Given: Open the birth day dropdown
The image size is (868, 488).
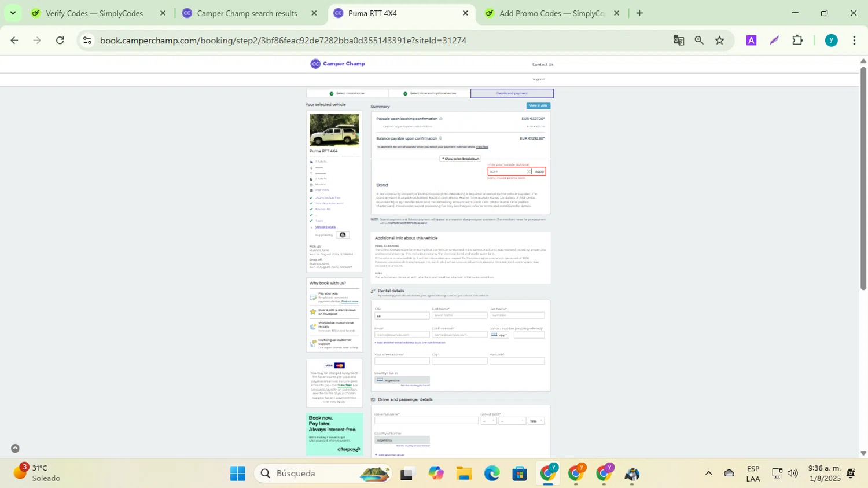Looking at the screenshot, I should point(489,421).
